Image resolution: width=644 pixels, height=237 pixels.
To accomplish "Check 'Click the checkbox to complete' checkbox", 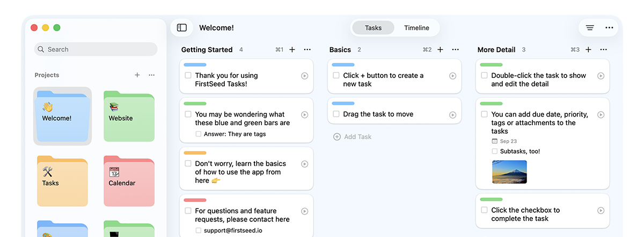I will 484,210.
